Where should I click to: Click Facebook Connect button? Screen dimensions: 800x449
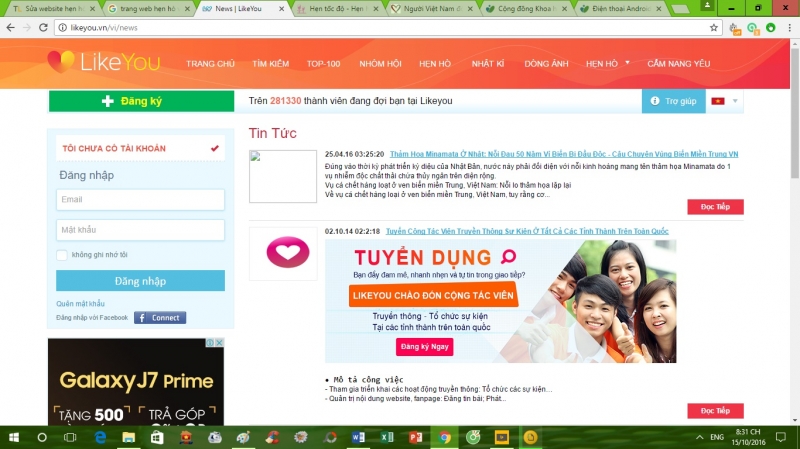[x=160, y=317]
